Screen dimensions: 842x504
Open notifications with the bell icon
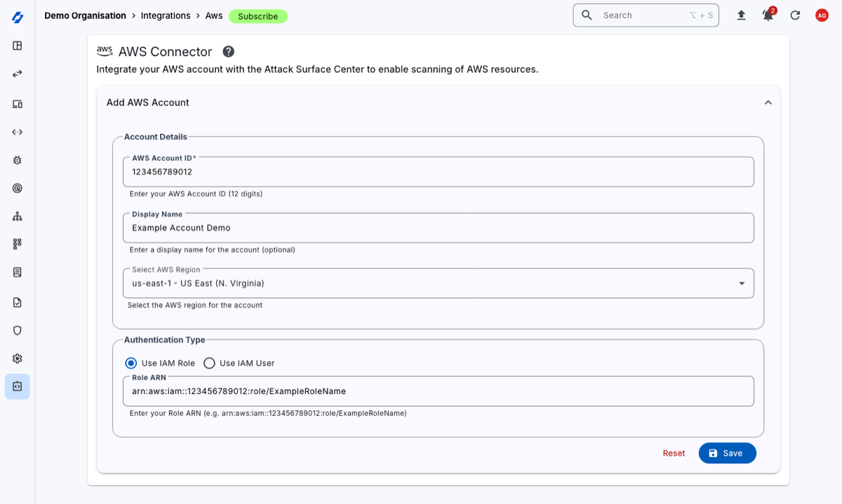[767, 15]
